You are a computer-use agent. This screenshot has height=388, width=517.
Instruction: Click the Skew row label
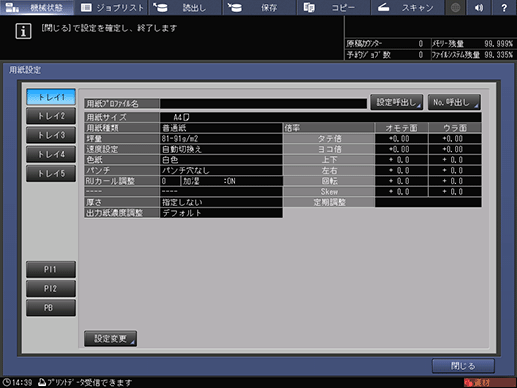pos(329,192)
